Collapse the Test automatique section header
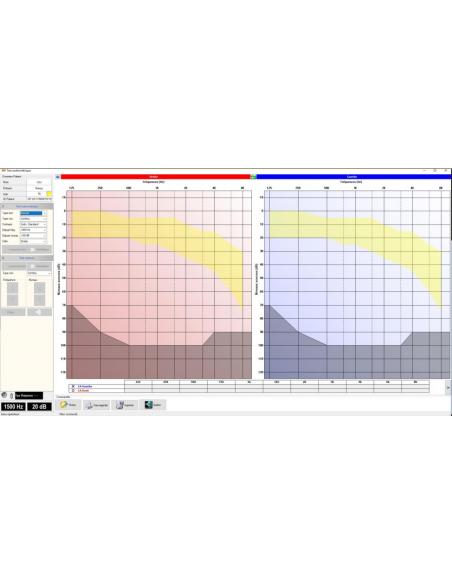The image size is (452, 584). click(27, 206)
